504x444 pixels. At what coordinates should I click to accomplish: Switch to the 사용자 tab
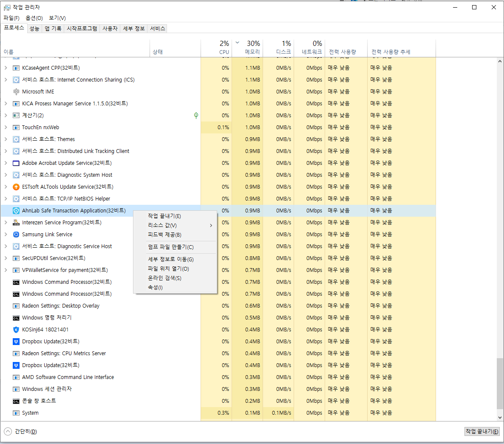pyautogui.click(x=110, y=28)
